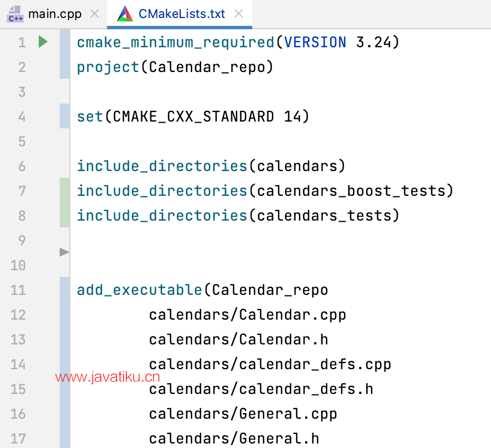
Task: Click the gray gutter arrow below line 9
Action: 64,253
